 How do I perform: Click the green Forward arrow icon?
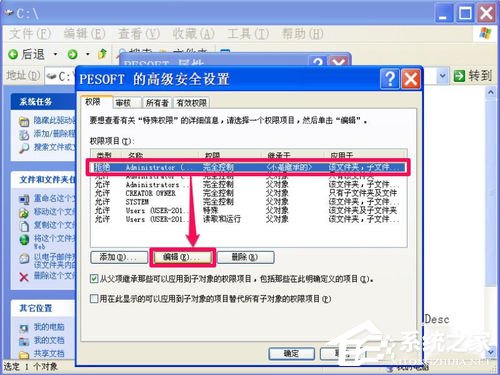click(x=72, y=54)
